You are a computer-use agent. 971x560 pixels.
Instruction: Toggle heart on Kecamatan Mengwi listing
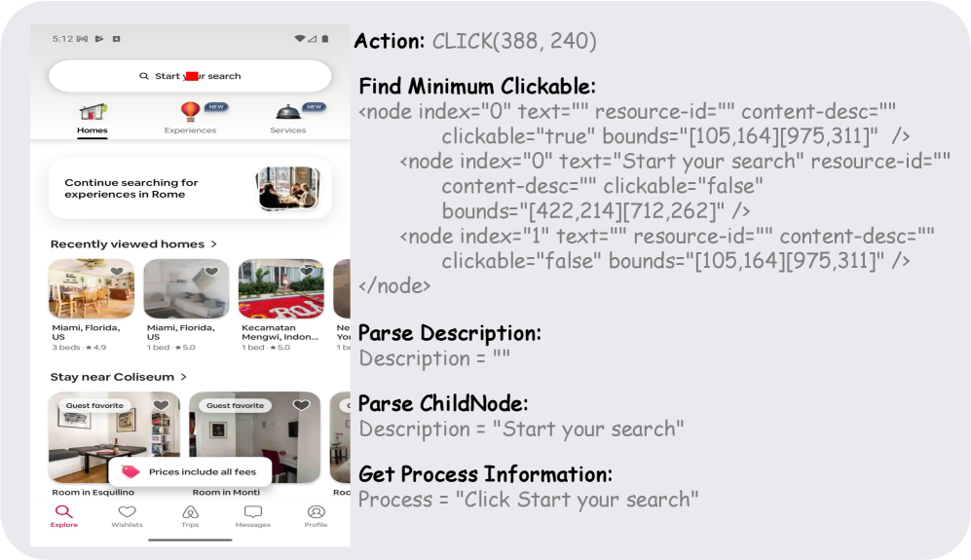click(x=306, y=271)
